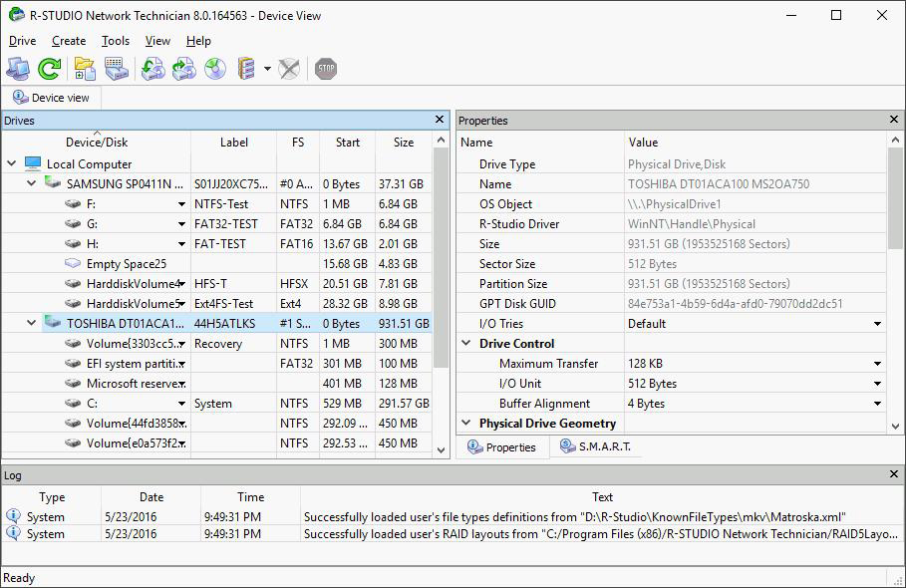Collapse the Physical Drive Geometry group

466,423
